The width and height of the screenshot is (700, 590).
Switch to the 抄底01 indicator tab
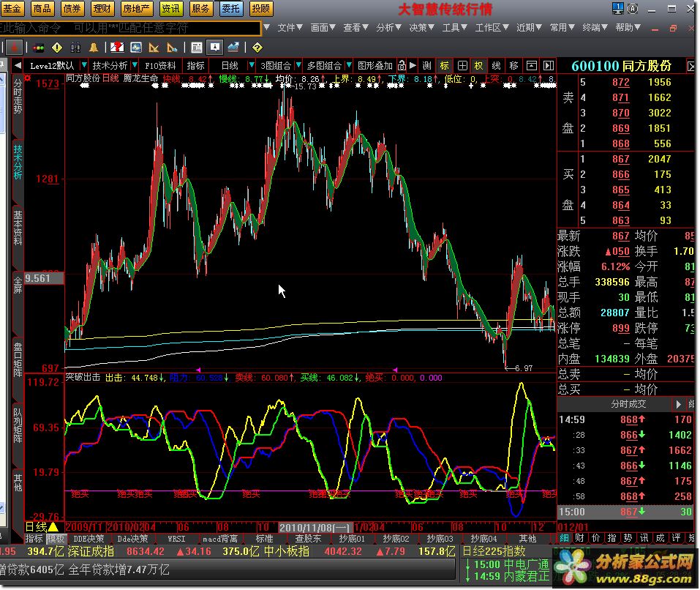(x=352, y=539)
